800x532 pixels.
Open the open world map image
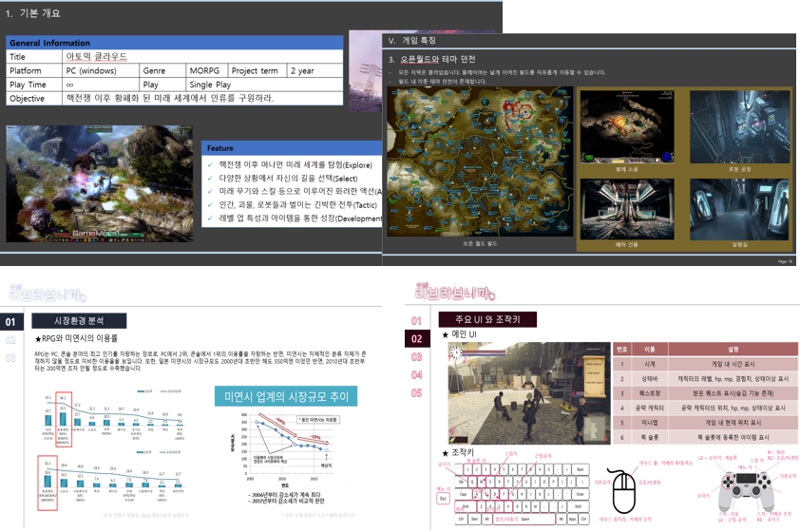[479, 167]
